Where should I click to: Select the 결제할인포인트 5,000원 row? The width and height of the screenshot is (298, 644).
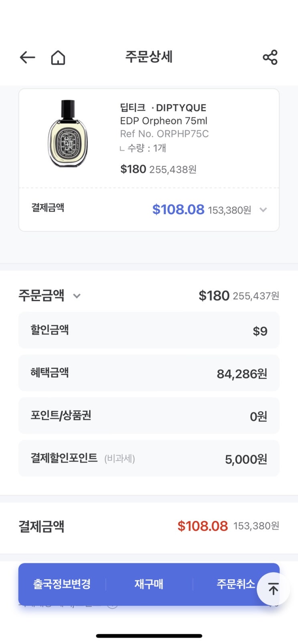click(x=149, y=459)
